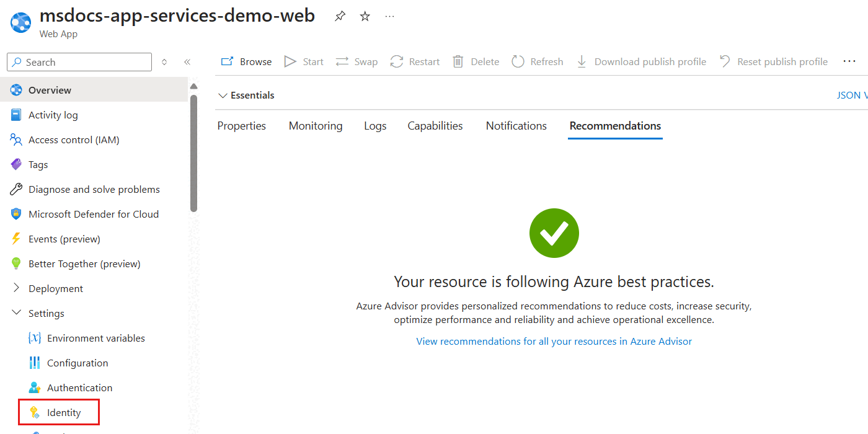Expand the Deployment section
This screenshot has width=868, height=434.
(x=16, y=288)
